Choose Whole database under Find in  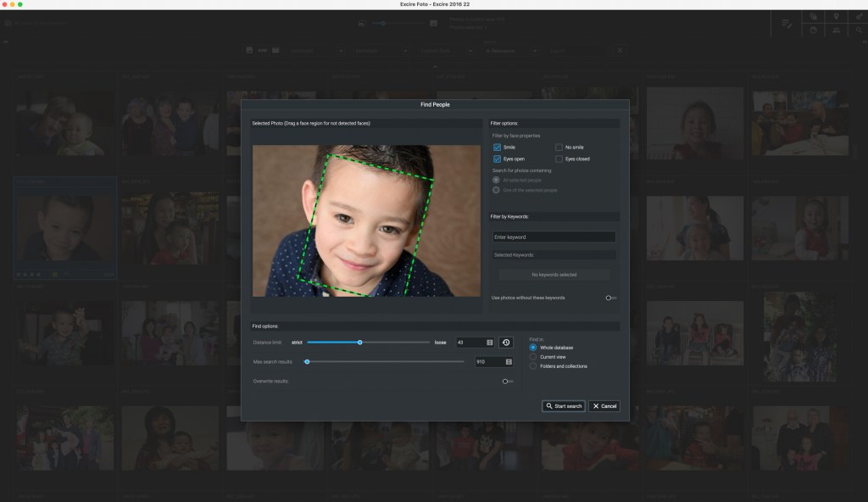click(533, 348)
